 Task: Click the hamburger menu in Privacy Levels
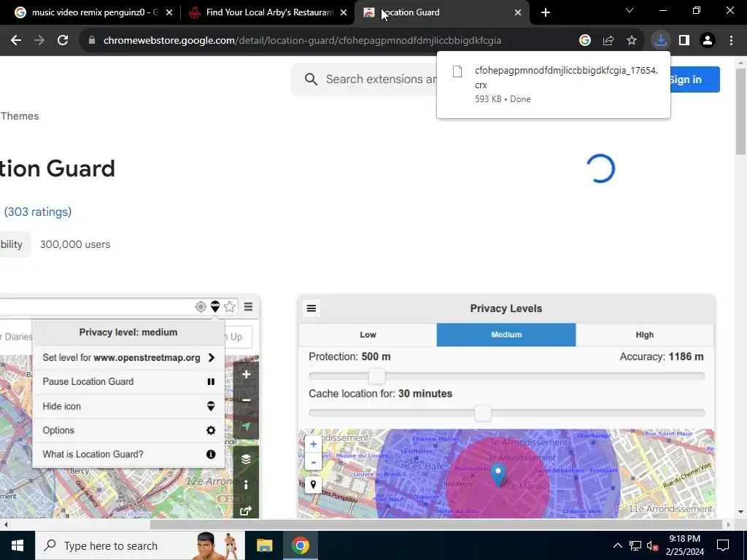[x=311, y=308]
